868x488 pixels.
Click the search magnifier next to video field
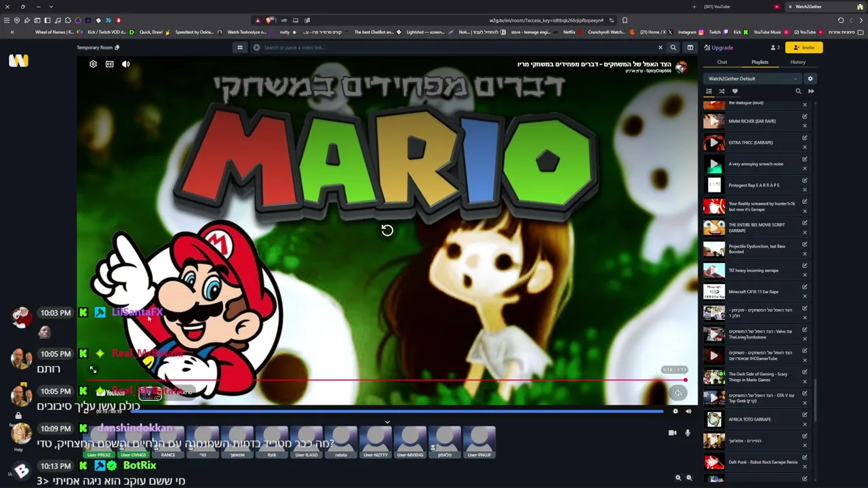tap(673, 47)
